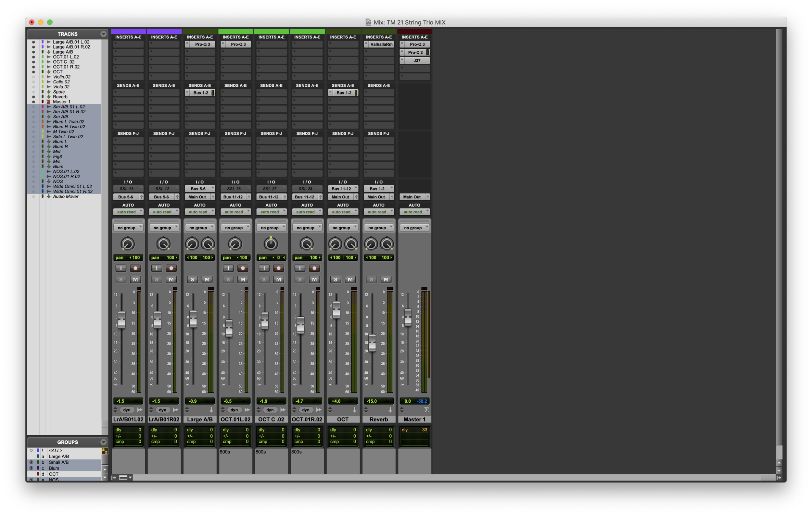
Task: Click the dyn voice button on OCT.01R.02
Action: click(x=306, y=410)
